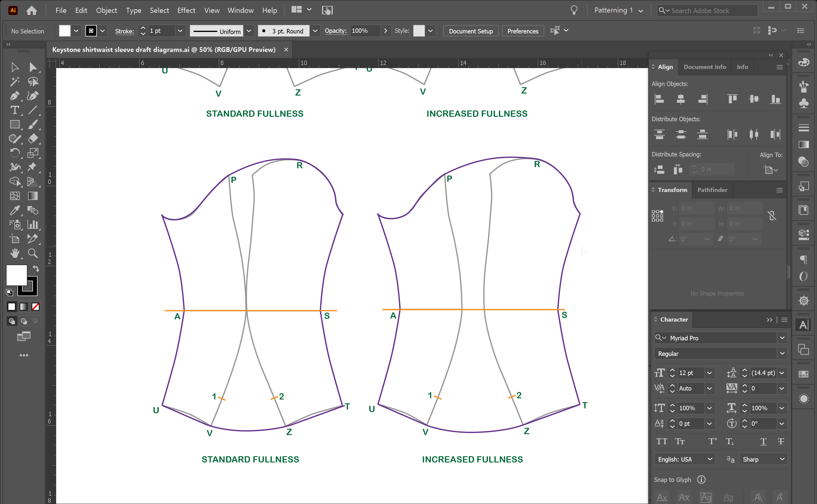This screenshot has width=817, height=504.
Task: Click Horizontal Align Center icon
Action: coord(680,99)
